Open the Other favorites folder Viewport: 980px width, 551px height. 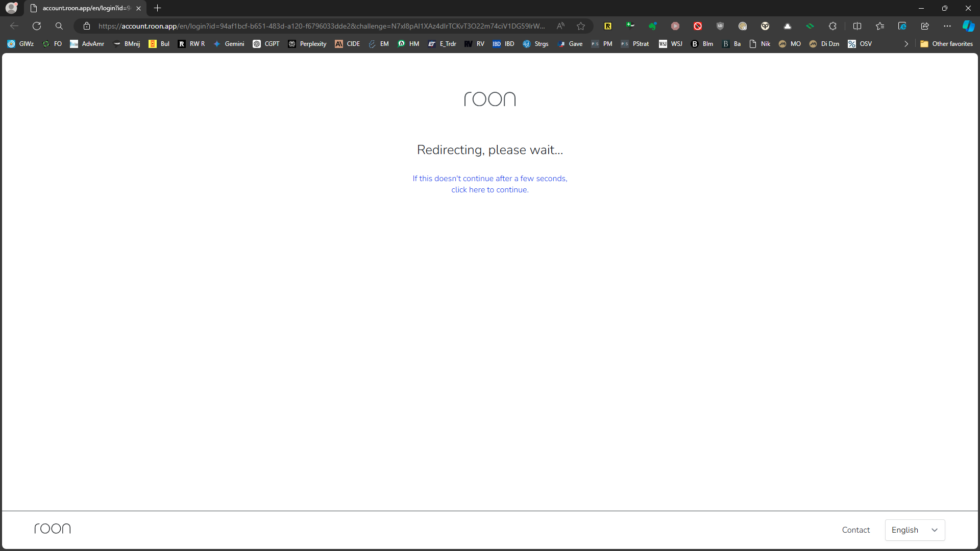click(x=947, y=44)
